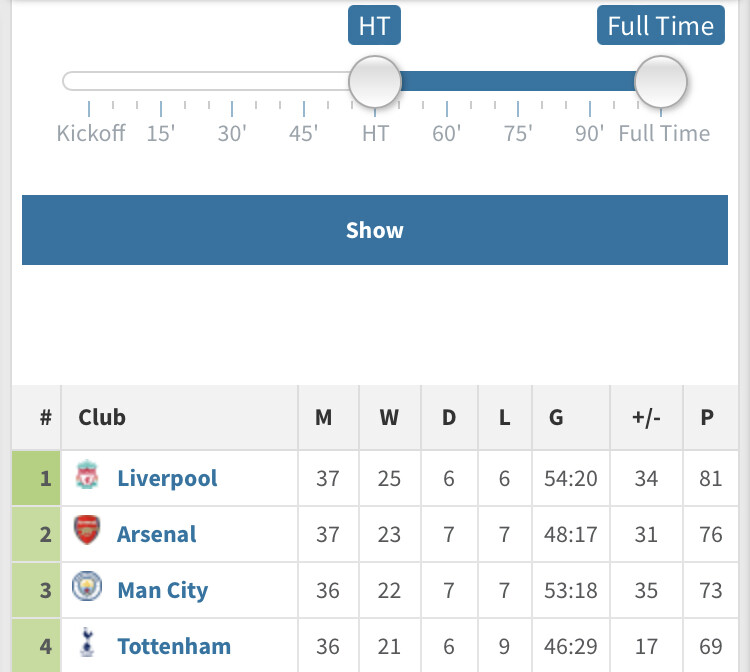This screenshot has width=750, height=672.
Task: Click the Man City club crest icon
Action: pos(87,586)
